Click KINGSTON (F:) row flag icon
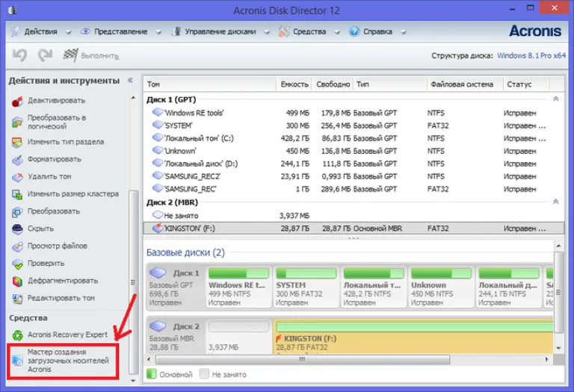The width and height of the screenshot is (574, 392). tap(158, 228)
